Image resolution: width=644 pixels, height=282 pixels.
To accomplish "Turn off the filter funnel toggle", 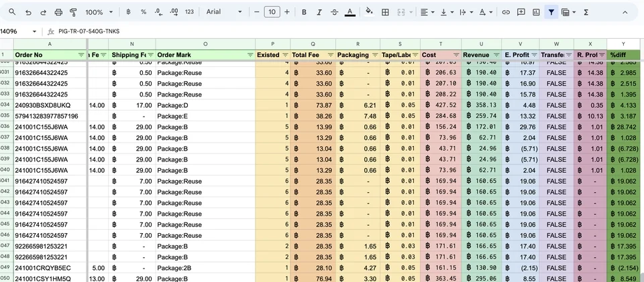I will pos(551,12).
